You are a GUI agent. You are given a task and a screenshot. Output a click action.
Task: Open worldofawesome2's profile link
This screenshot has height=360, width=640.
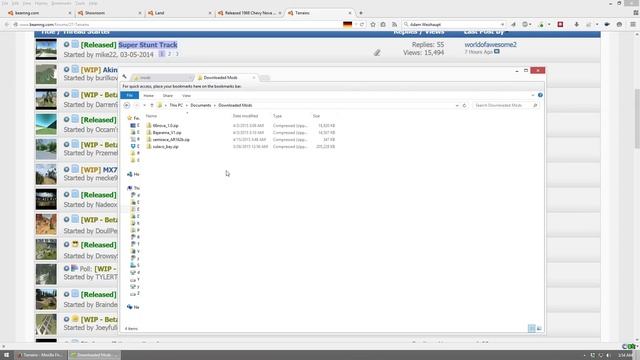point(490,44)
